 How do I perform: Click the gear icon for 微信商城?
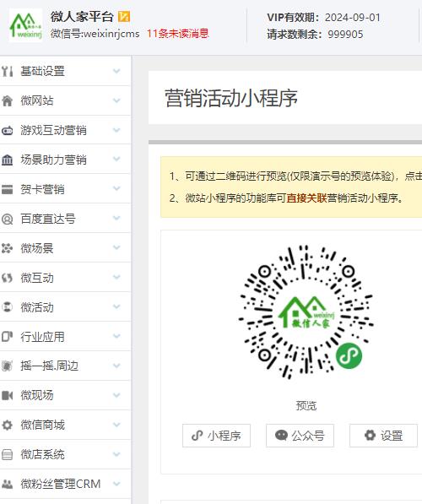pos(7,425)
